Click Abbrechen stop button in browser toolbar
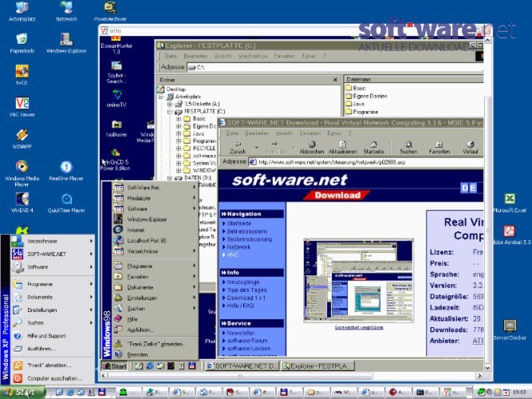Screen dimensions: 532x399 (x=312, y=148)
